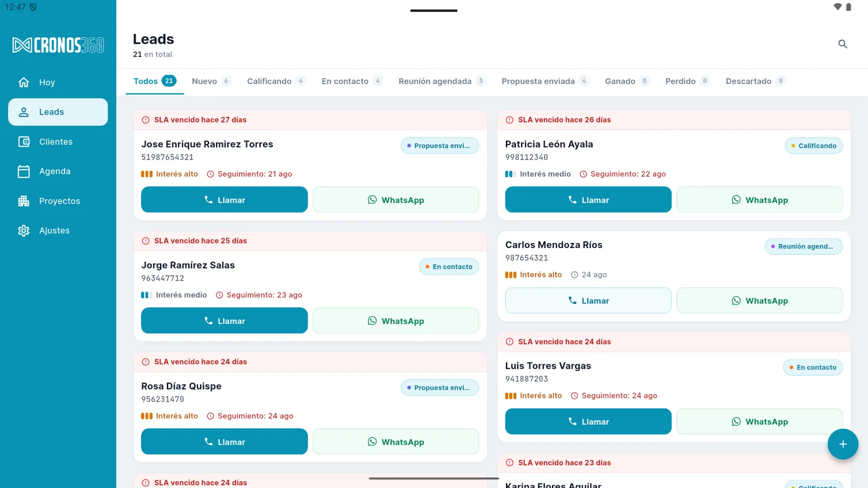Open the Perdido tab
The height and width of the screenshot is (488, 868).
pos(687,81)
